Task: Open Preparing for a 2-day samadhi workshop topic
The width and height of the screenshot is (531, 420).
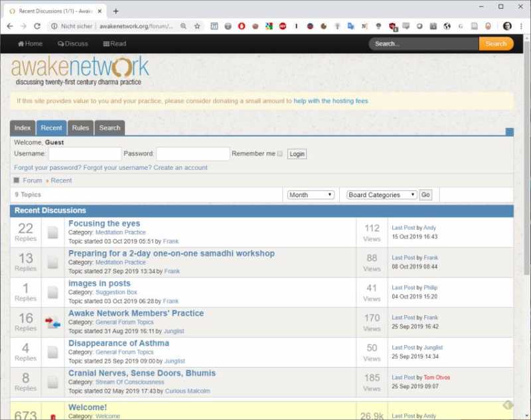Action: 171,253
